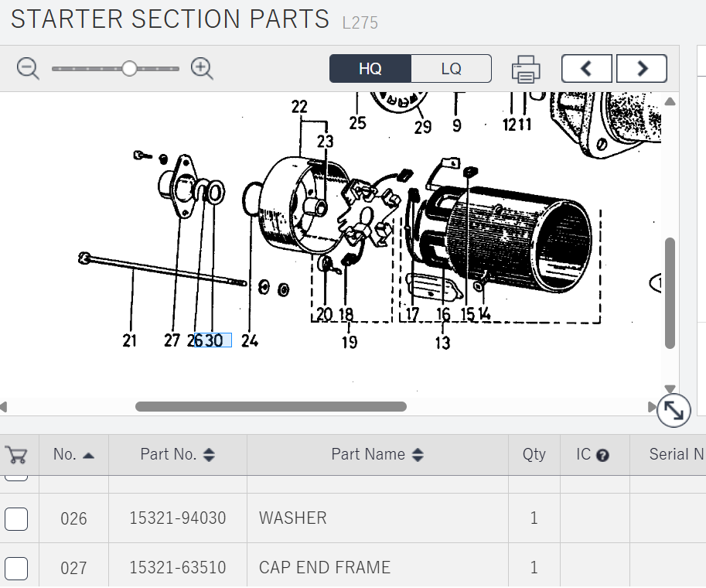Click the diagram scroll right arrow
This screenshot has width=706, height=588.
click(652, 407)
